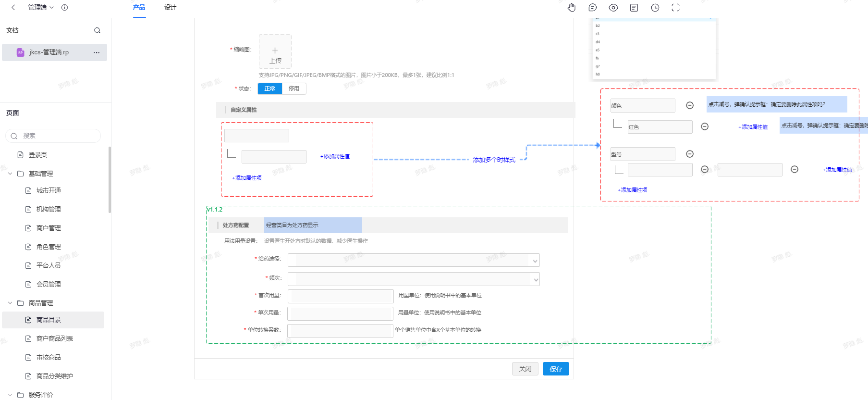Click the 型号 attribute input

tap(643, 154)
